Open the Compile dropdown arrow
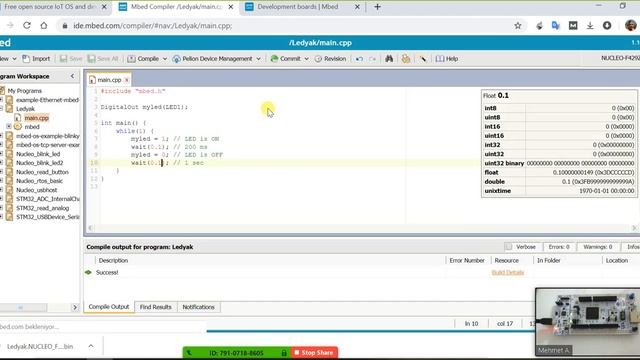Screen dimensions: 640x360 [x=165, y=59]
